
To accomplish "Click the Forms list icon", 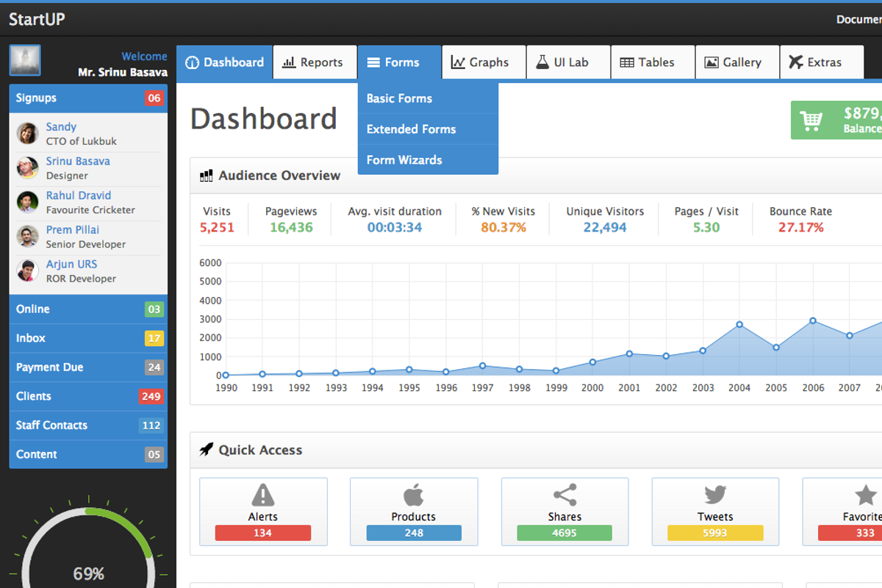I will point(373,62).
